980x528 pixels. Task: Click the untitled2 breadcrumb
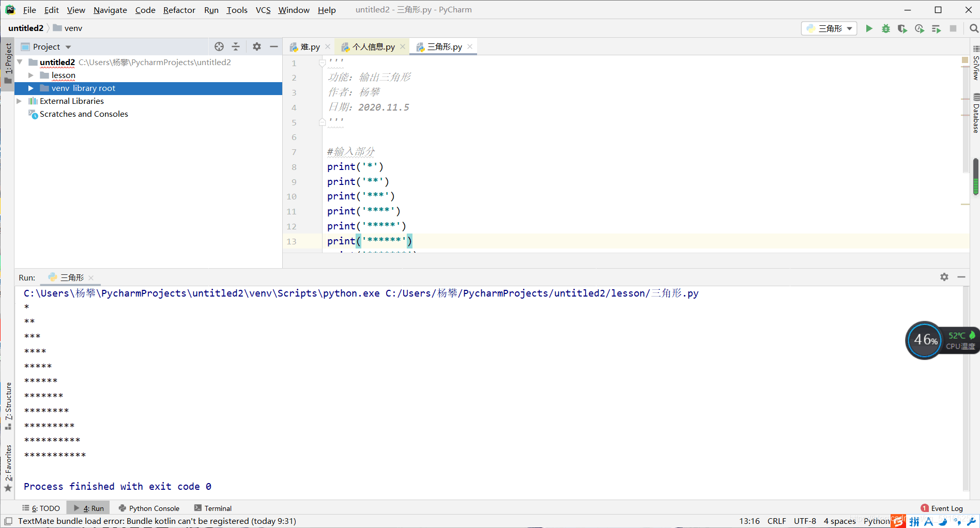point(26,28)
